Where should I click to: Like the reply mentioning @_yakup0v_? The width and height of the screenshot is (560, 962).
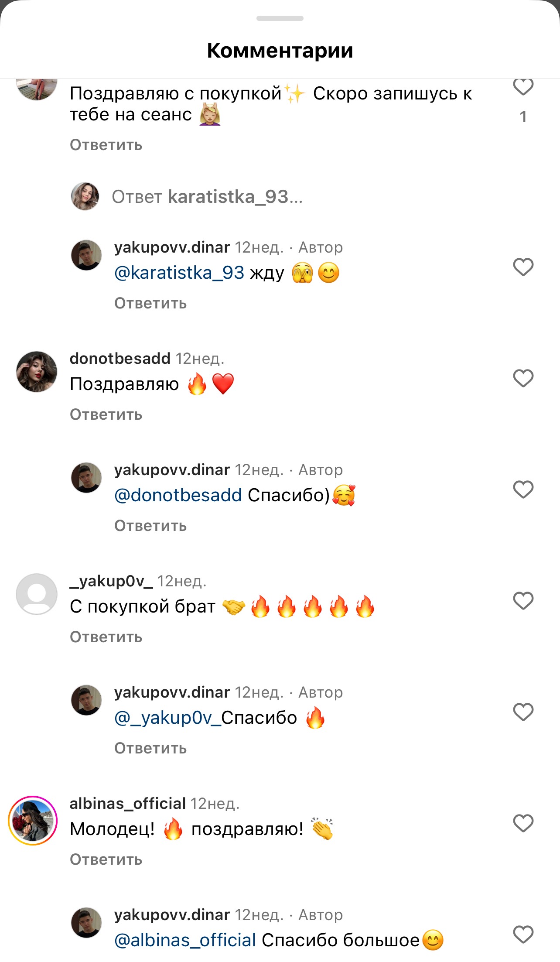click(523, 712)
